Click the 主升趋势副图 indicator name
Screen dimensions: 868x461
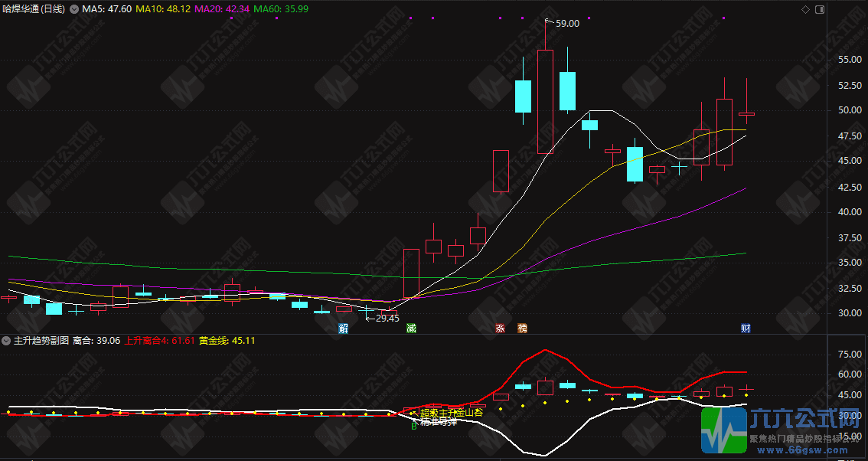[41, 340]
